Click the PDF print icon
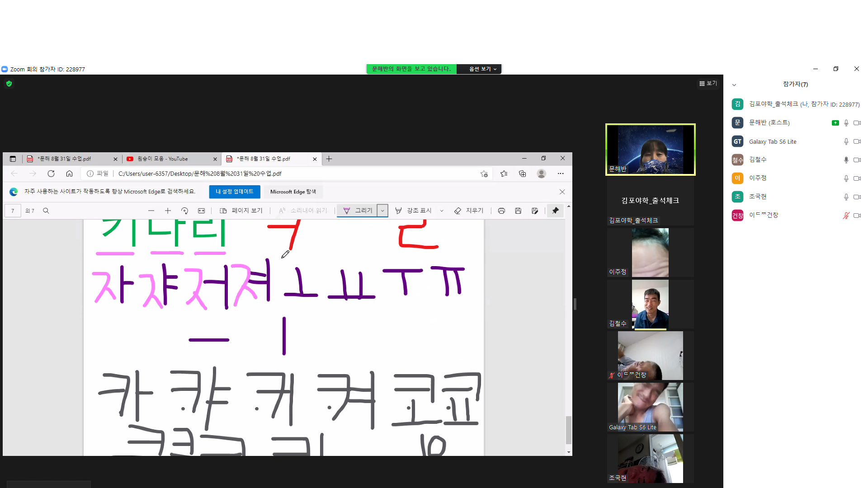868x488 pixels. (x=501, y=211)
